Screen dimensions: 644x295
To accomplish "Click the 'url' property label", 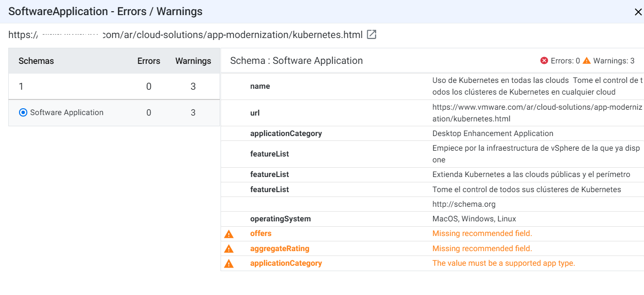I will [255, 113].
